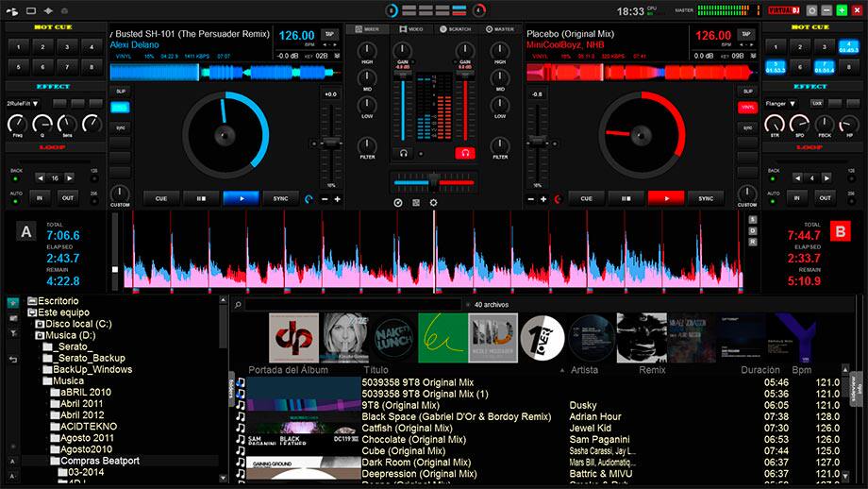Decrease deck B loop length with left arrow
This screenshot has height=489, width=868.
pyautogui.click(x=797, y=178)
